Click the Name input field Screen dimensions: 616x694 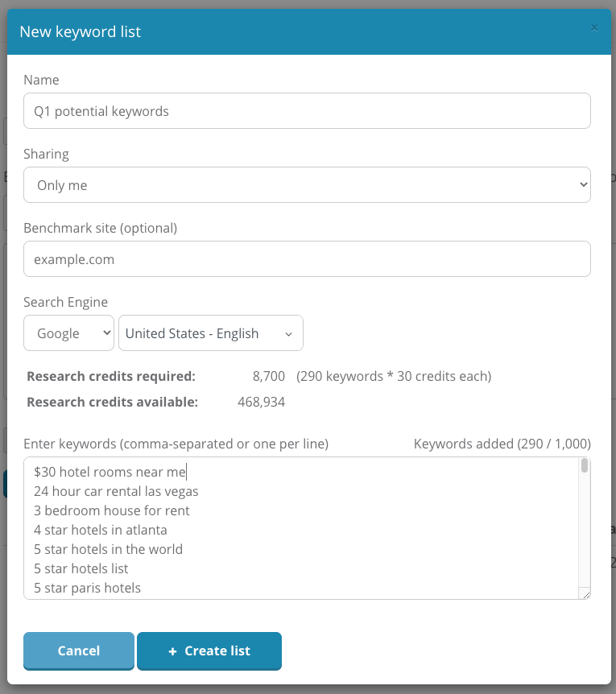(307, 111)
